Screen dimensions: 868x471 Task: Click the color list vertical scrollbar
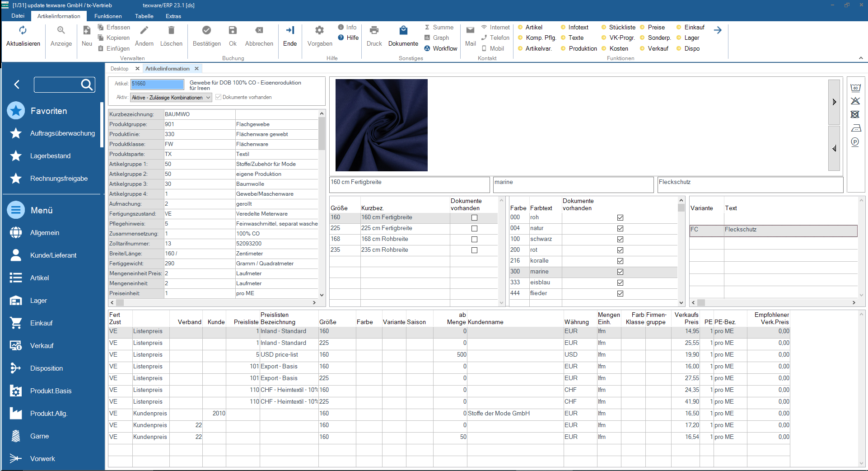681,251
